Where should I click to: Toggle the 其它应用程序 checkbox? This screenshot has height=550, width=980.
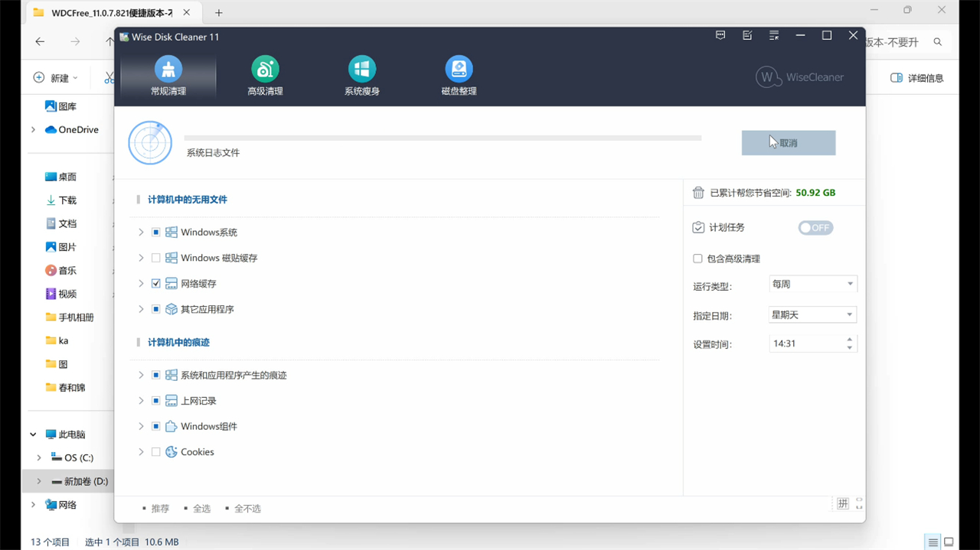(x=156, y=309)
